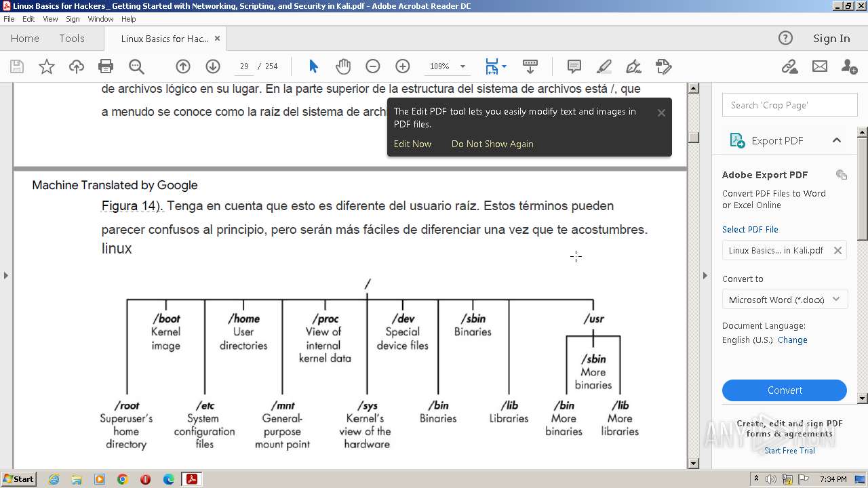Image resolution: width=868 pixels, height=488 pixels.
Task: Open the Window menu
Action: (x=100, y=19)
